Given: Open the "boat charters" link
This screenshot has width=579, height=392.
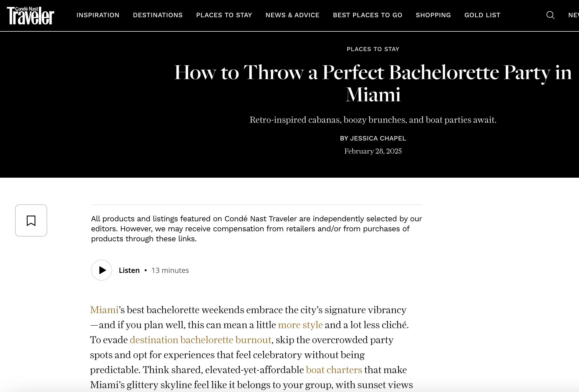Looking at the screenshot, I should 334,370.
